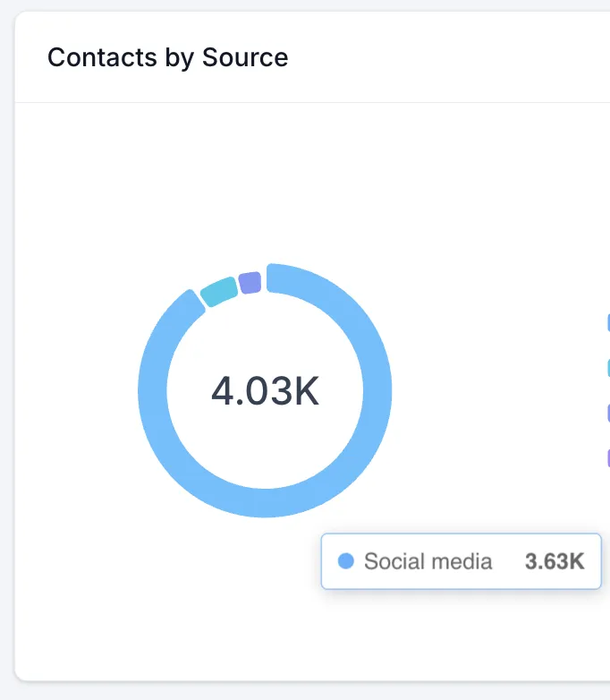Select the small purple donut segment
Screen dimensions: 610x700
(250, 283)
